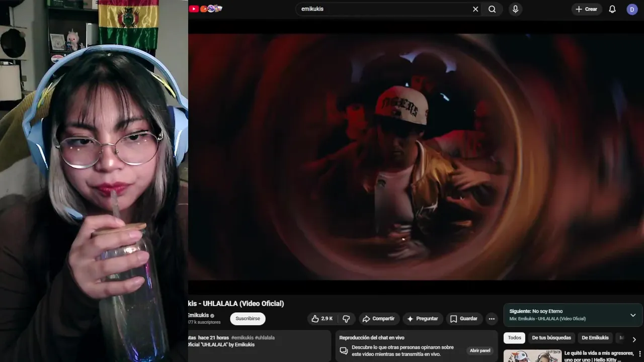Open the Emikukis channel name link

tap(198, 315)
